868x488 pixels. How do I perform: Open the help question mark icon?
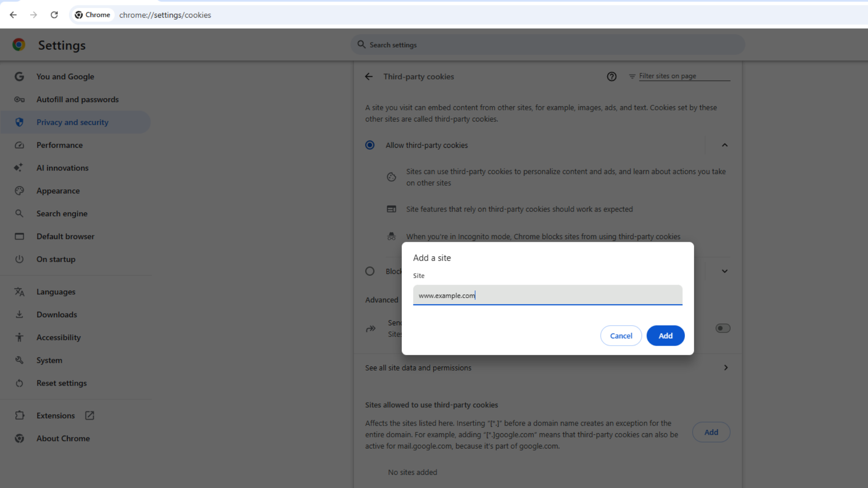[x=612, y=77]
